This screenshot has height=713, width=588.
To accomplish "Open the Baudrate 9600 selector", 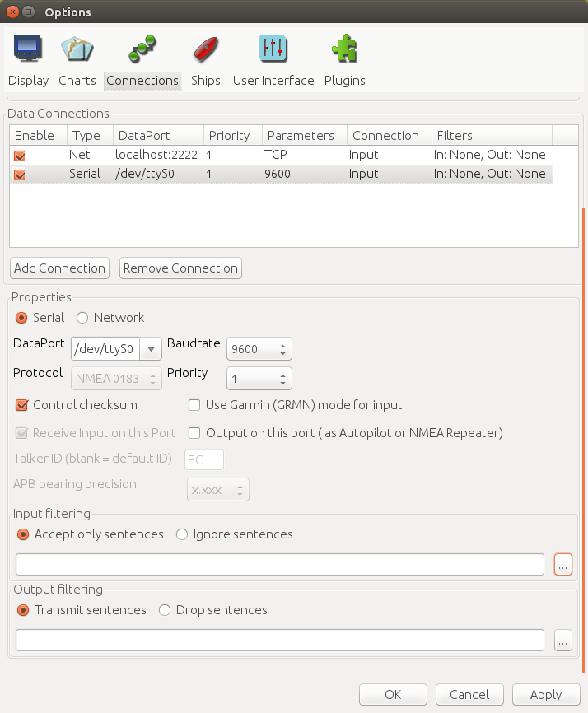I will pos(259,349).
